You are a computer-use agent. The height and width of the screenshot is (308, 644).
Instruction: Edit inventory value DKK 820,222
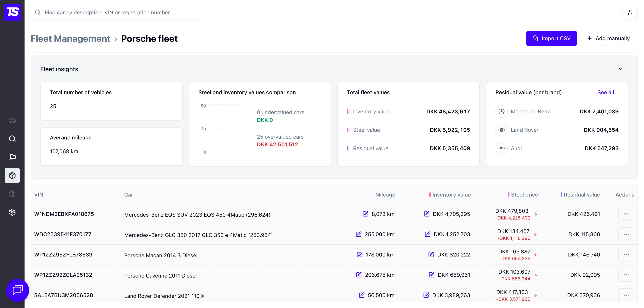pos(431,254)
